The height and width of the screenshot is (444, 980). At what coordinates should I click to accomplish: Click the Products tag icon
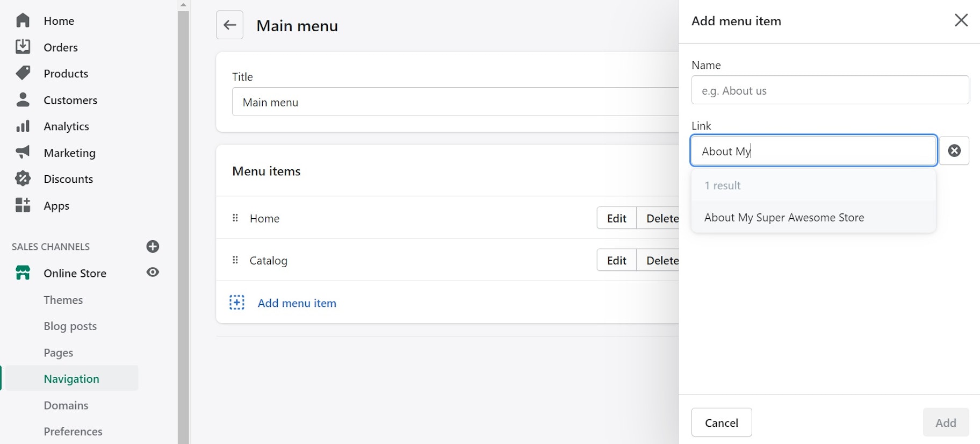click(x=23, y=73)
